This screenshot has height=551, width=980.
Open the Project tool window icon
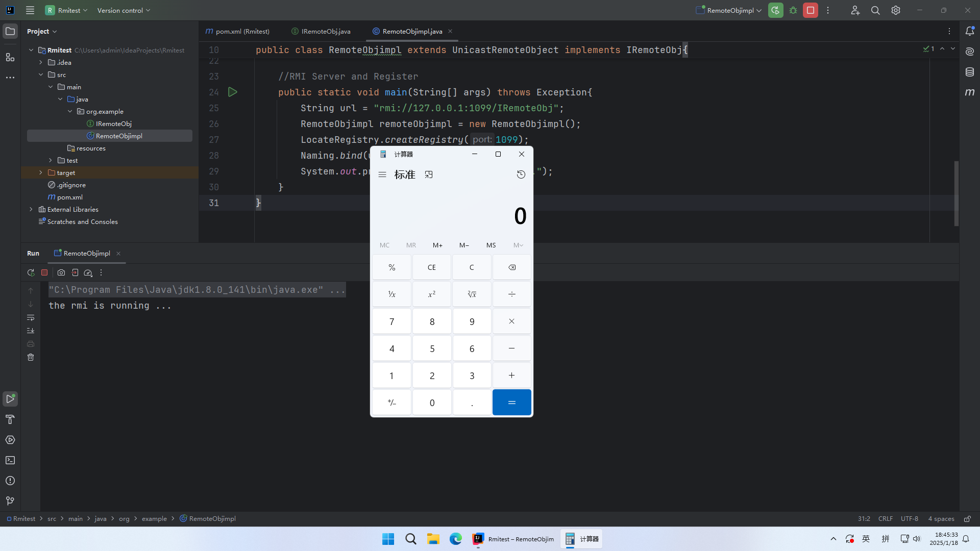[10, 31]
